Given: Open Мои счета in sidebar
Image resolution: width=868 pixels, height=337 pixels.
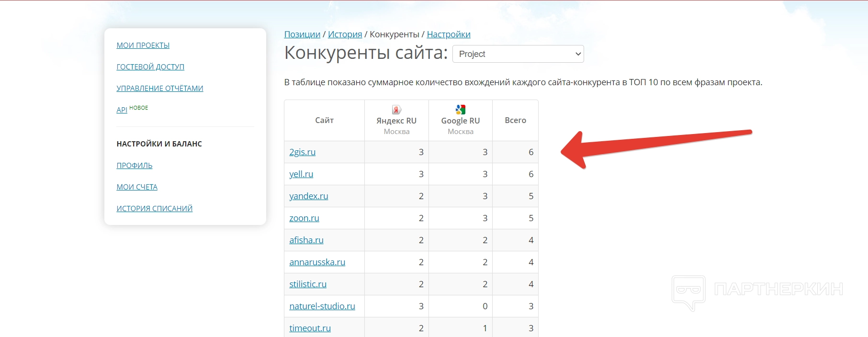Looking at the screenshot, I should click(x=137, y=187).
